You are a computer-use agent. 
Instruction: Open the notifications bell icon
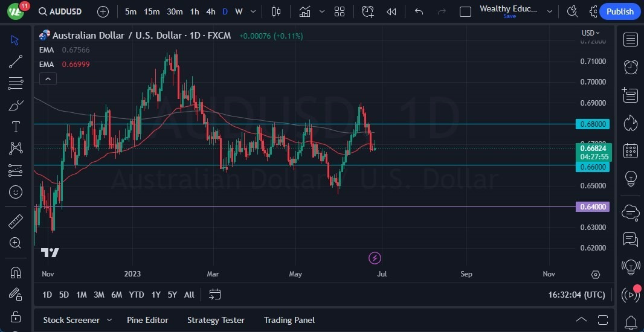tap(631, 323)
